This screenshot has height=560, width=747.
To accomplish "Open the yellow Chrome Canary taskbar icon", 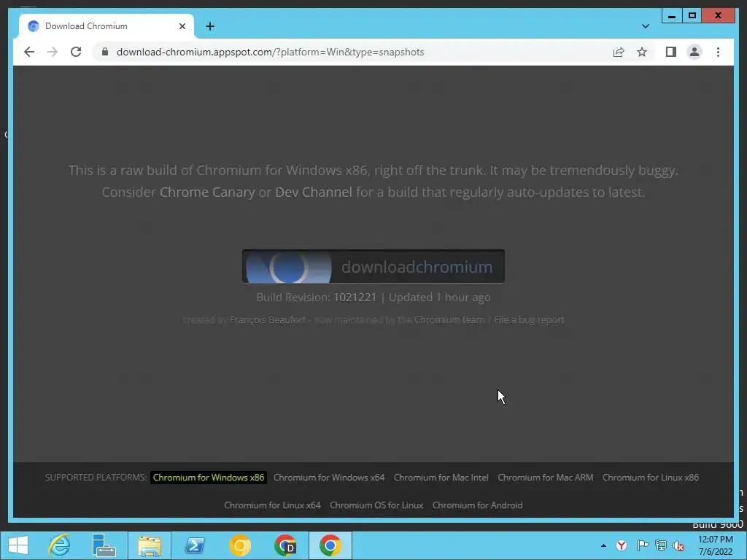I will click(239, 545).
